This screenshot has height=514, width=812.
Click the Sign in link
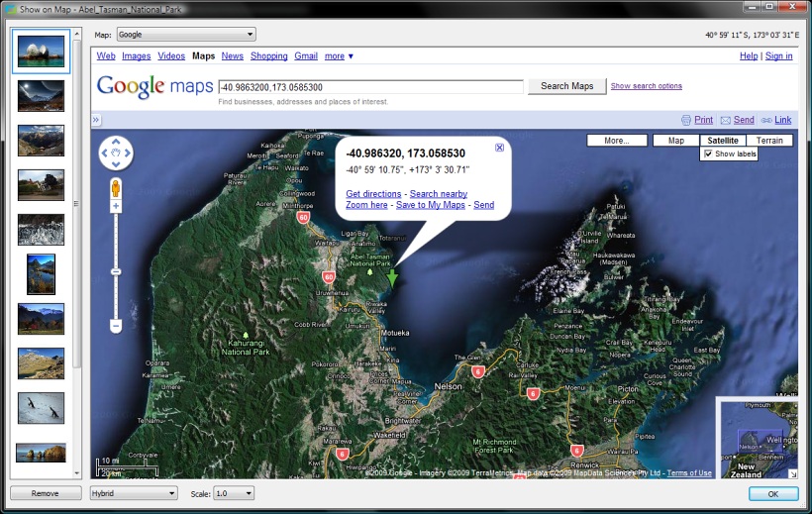coord(779,56)
